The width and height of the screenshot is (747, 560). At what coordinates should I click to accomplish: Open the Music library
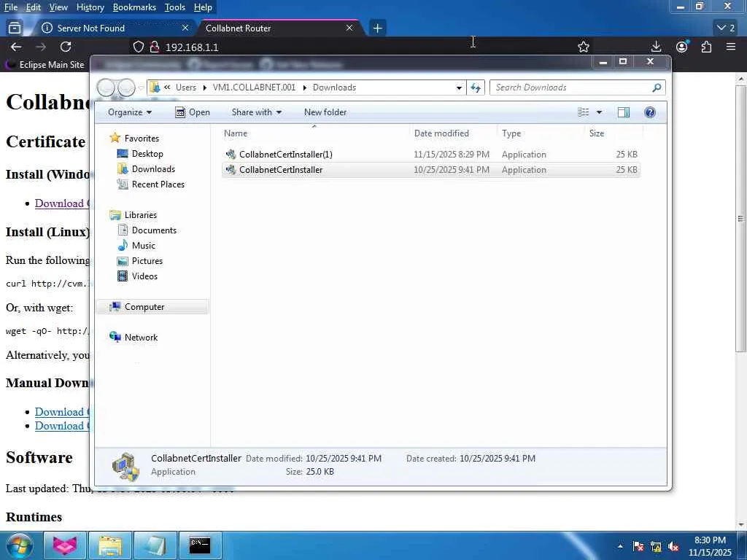(144, 245)
